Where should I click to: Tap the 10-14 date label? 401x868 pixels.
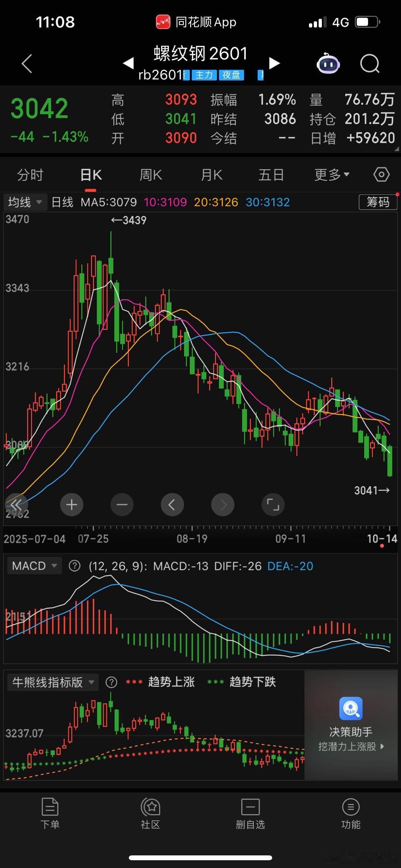click(x=382, y=539)
